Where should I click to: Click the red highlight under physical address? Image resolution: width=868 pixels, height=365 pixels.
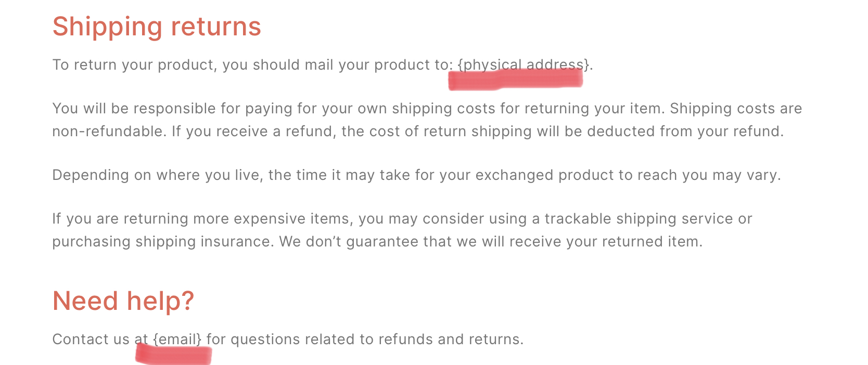pos(516,80)
